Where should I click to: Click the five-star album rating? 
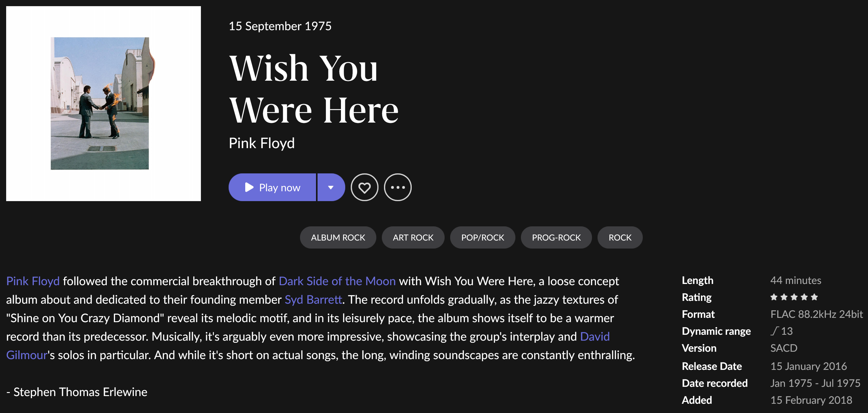coord(794,298)
